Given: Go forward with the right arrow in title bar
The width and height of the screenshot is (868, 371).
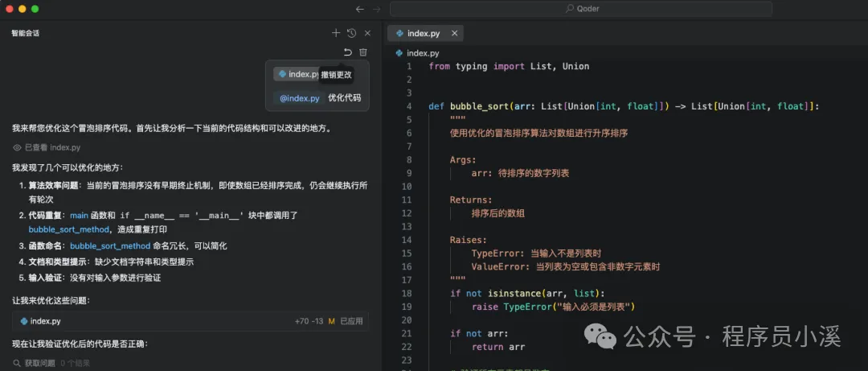Looking at the screenshot, I should [376, 9].
